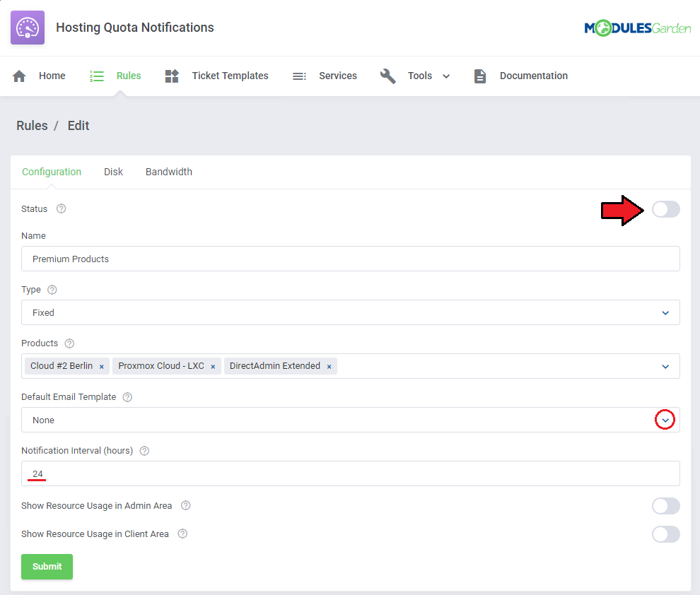The image size is (700, 595).
Task: Click the Tools wrench icon
Action: click(388, 76)
